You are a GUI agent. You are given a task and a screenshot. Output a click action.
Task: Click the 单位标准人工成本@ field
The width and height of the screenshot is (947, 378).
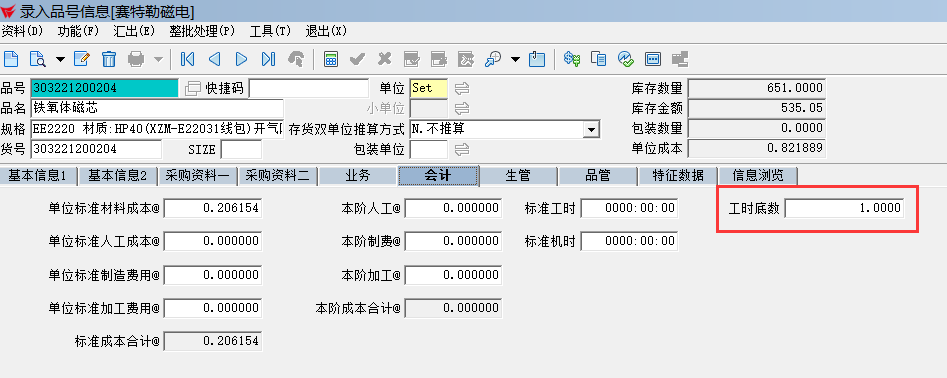[x=213, y=241]
